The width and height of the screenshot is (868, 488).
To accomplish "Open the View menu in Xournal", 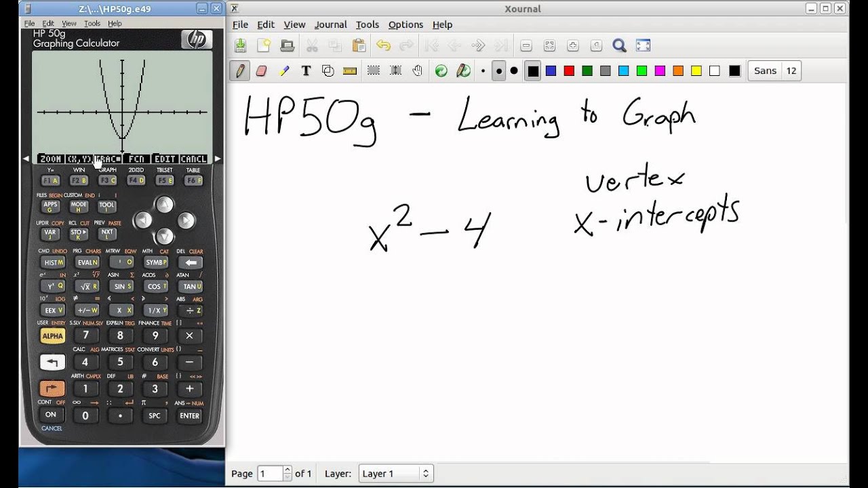I will coord(294,24).
